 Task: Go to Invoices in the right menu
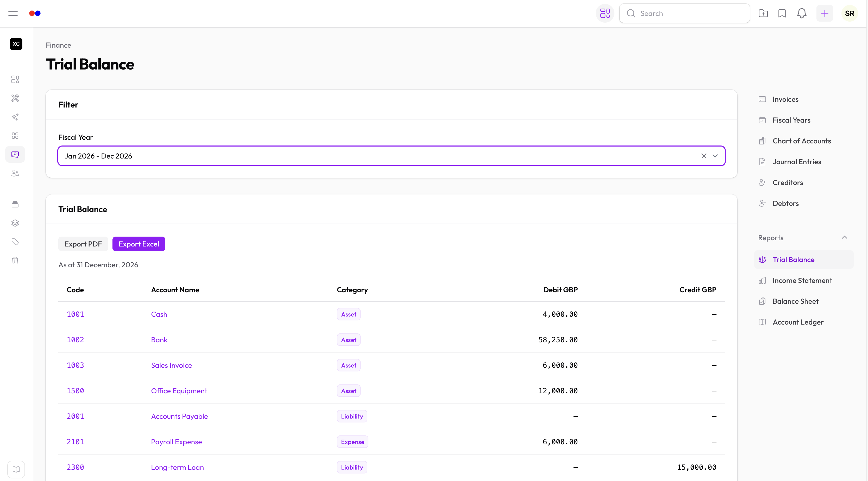[x=803, y=99]
